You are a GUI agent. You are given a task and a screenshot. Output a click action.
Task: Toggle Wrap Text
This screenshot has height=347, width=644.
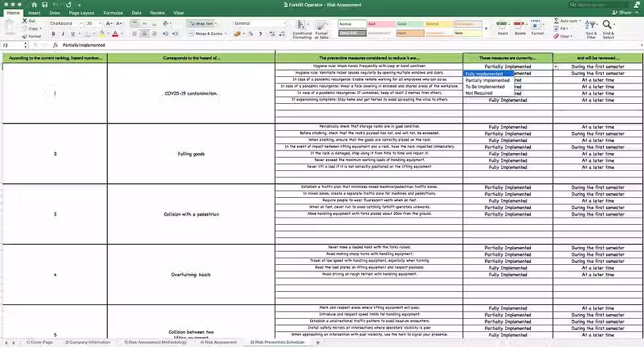pos(201,24)
